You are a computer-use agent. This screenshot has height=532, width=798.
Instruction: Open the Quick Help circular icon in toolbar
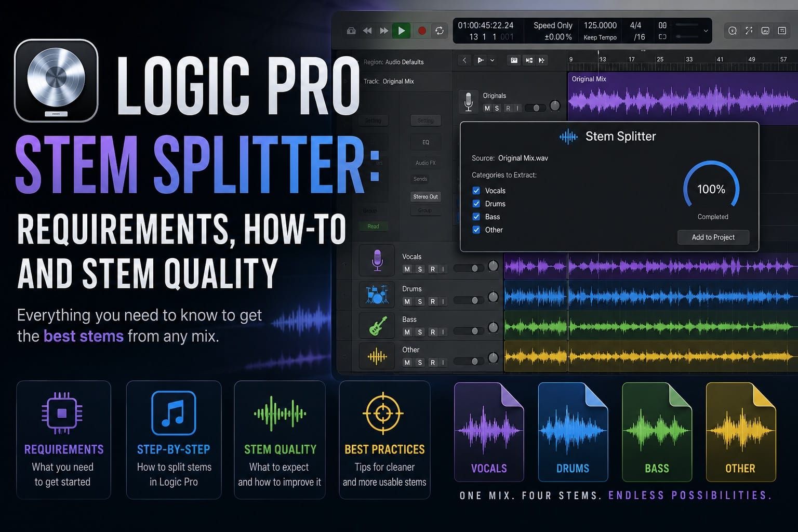733,31
